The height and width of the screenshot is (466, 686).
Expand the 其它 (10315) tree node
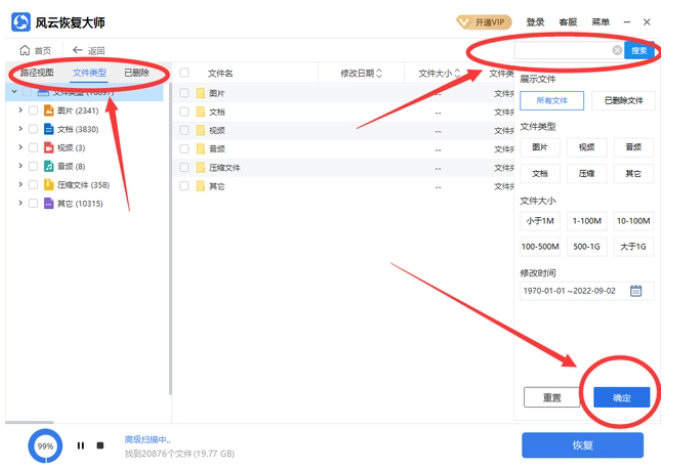pos(20,203)
